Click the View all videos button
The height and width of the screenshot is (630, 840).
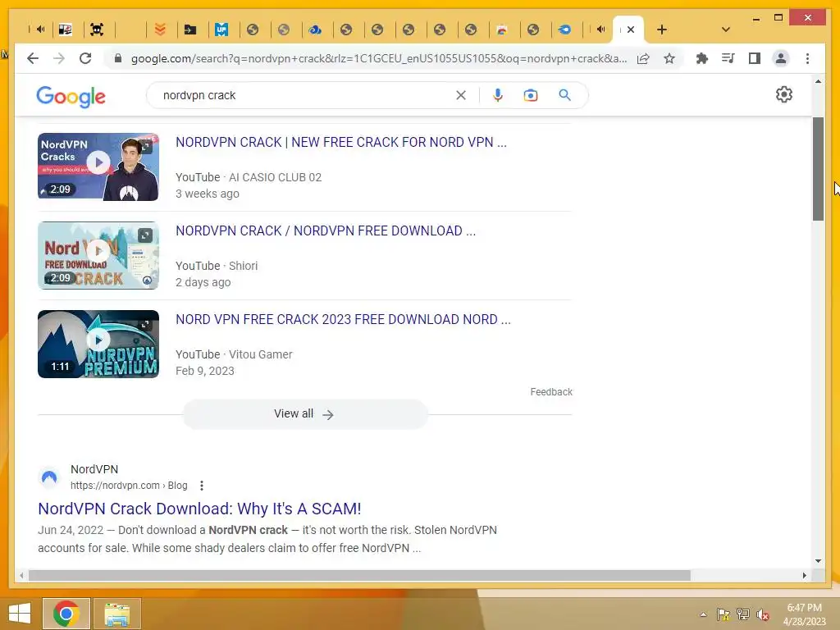pos(304,414)
